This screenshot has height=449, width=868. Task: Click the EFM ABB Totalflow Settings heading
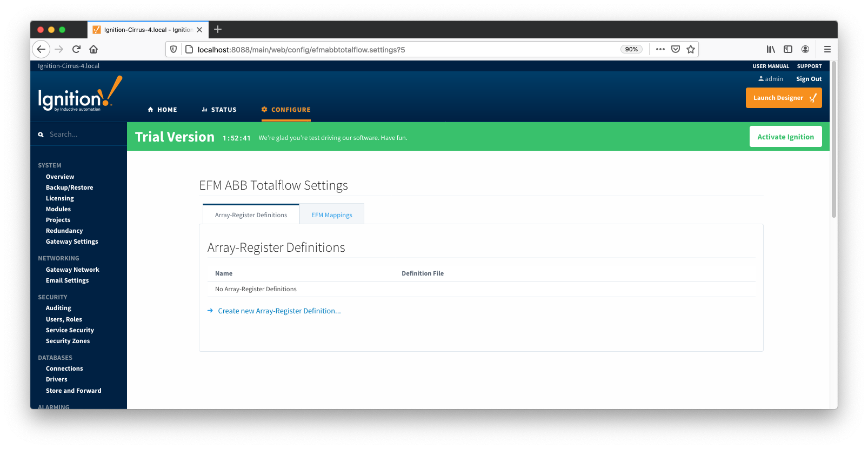click(273, 185)
